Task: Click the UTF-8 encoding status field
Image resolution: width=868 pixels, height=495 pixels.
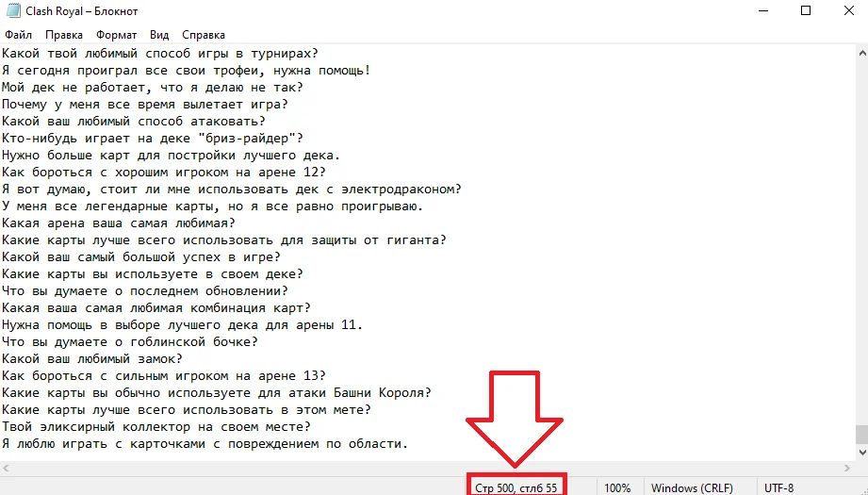Action: pos(778,487)
